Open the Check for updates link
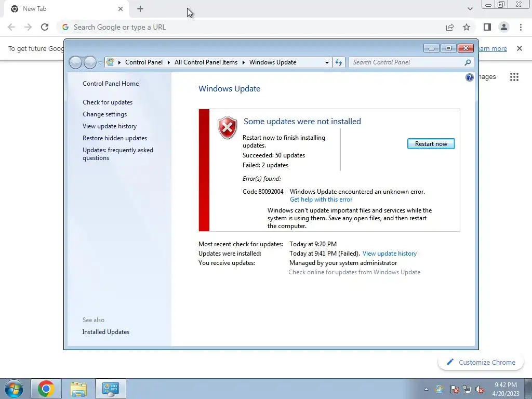Image resolution: width=532 pixels, height=399 pixels. 108,102
